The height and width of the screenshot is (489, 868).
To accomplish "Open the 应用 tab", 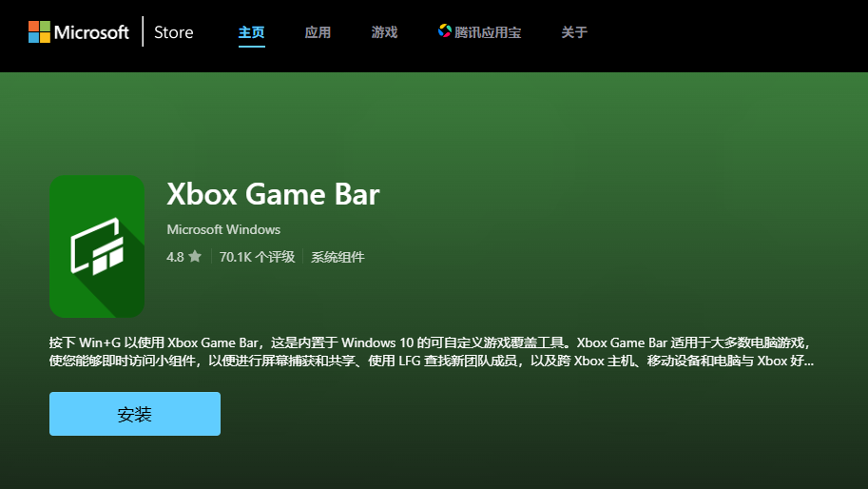I will tap(318, 32).
